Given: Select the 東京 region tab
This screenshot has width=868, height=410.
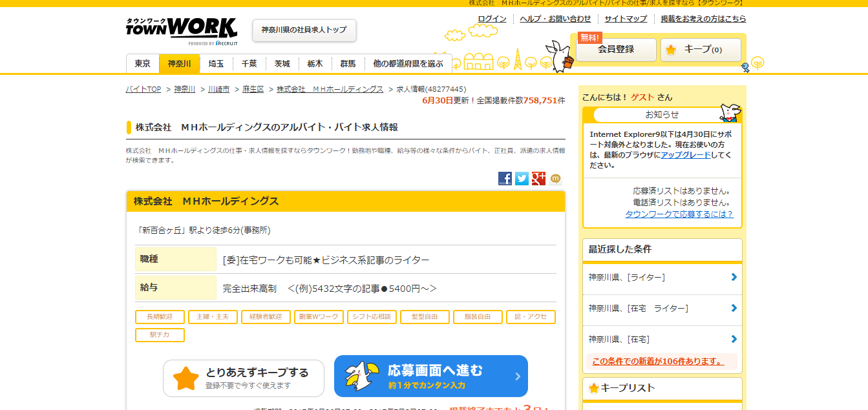Looking at the screenshot, I should click(143, 63).
